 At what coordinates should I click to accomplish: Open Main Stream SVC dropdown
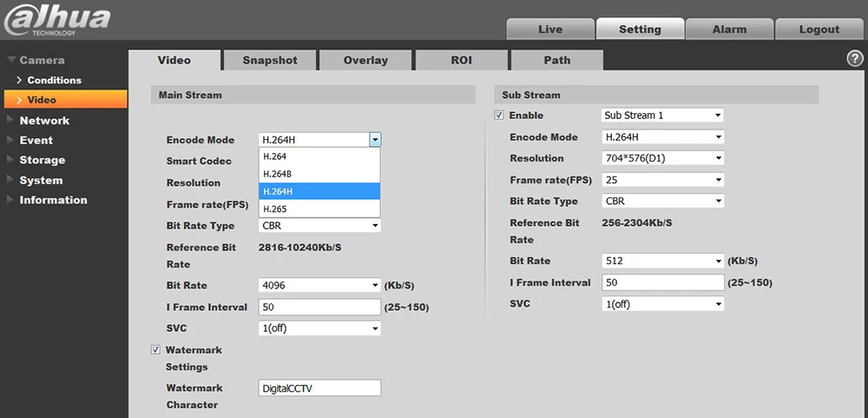click(319, 328)
